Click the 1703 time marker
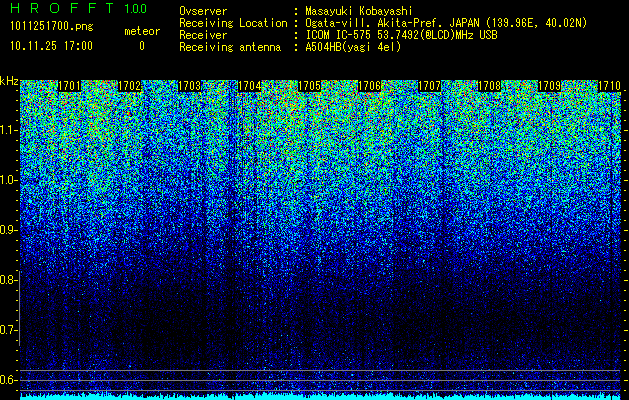This screenshot has width=629, height=400. (189, 86)
